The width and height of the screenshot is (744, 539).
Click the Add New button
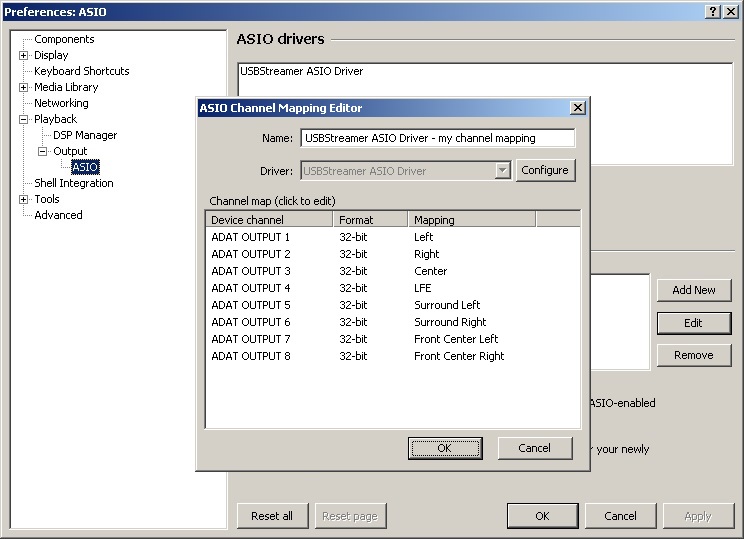pyautogui.click(x=693, y=290)
